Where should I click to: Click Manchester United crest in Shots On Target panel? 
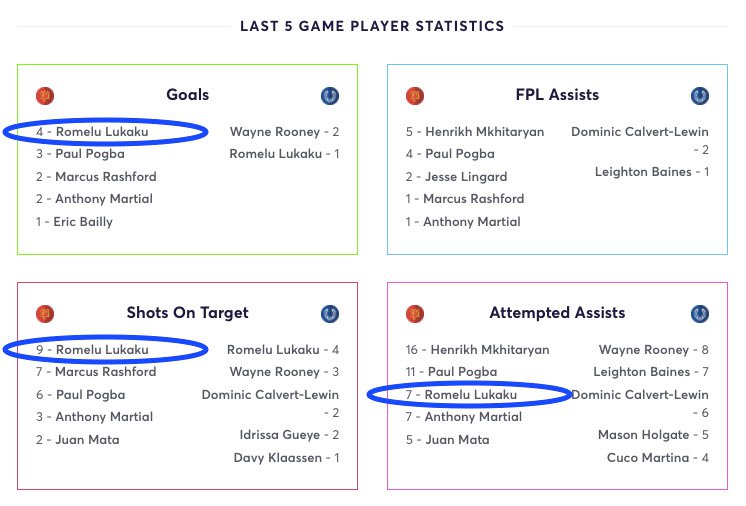tap(45, 314)
